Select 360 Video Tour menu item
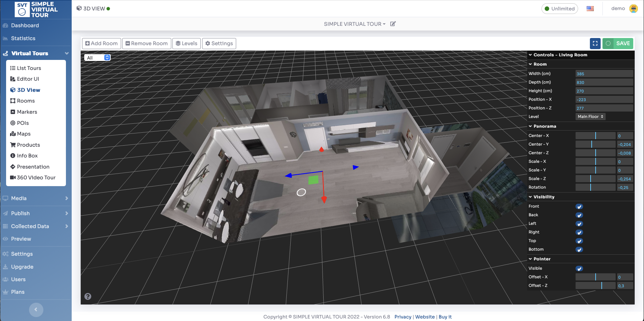Screen dimensions: 644x321 36,178
